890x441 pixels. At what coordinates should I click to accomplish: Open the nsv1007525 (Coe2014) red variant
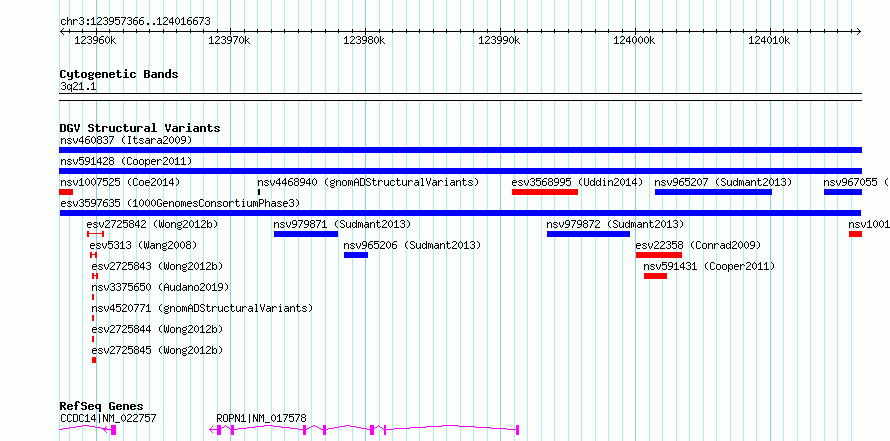[x=66, y=192]
